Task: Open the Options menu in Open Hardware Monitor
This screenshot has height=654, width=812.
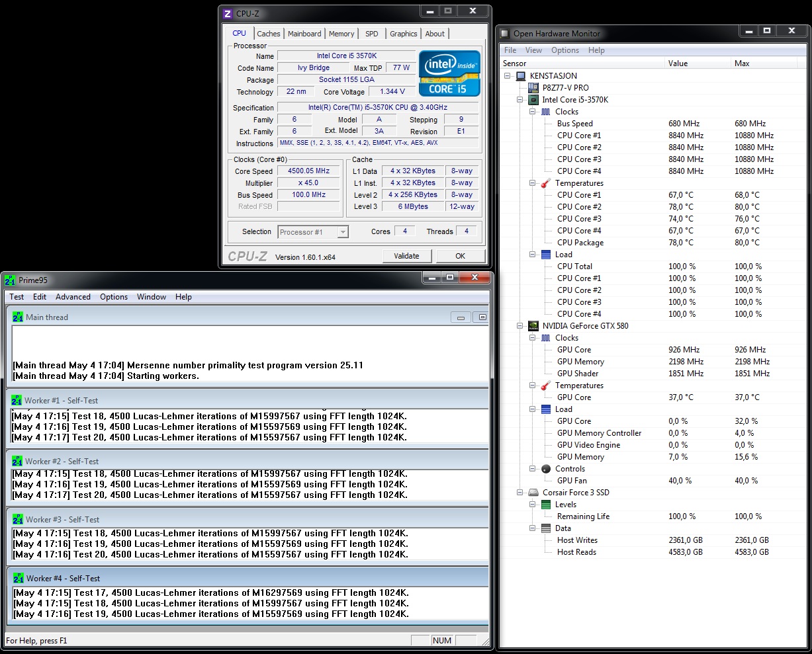Action: [x=565, y=50]
